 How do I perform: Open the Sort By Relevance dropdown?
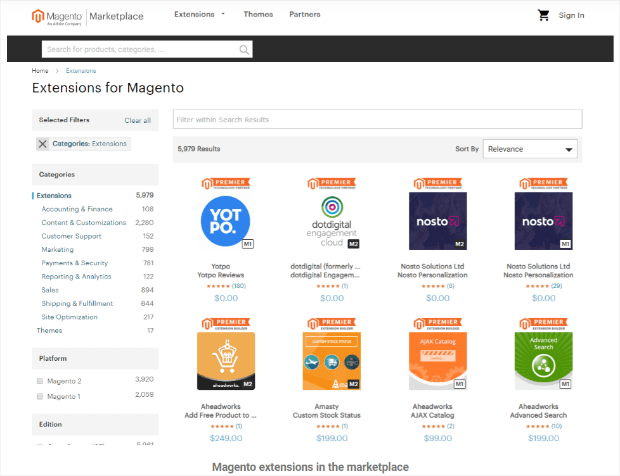click(530, 149)
